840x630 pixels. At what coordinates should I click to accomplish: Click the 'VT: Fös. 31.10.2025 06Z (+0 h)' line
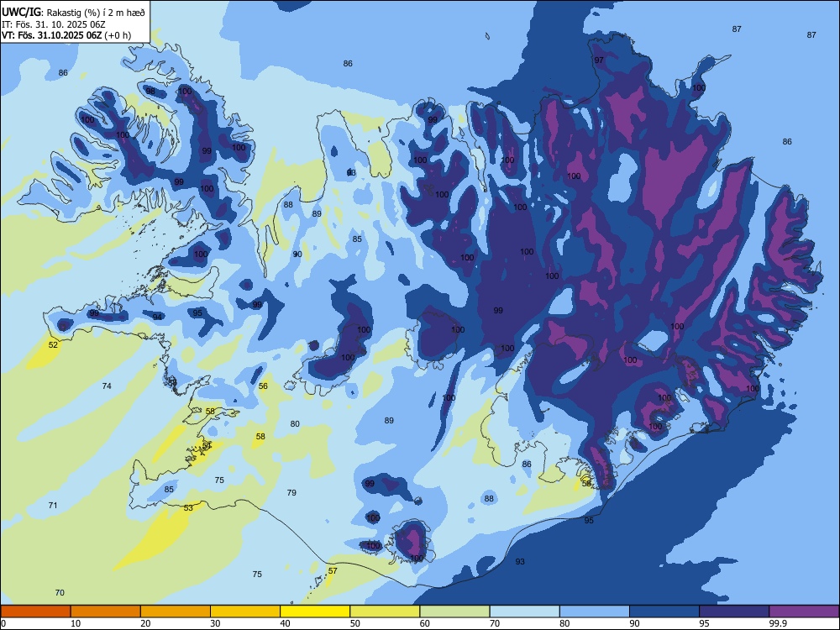click(66, 34)
